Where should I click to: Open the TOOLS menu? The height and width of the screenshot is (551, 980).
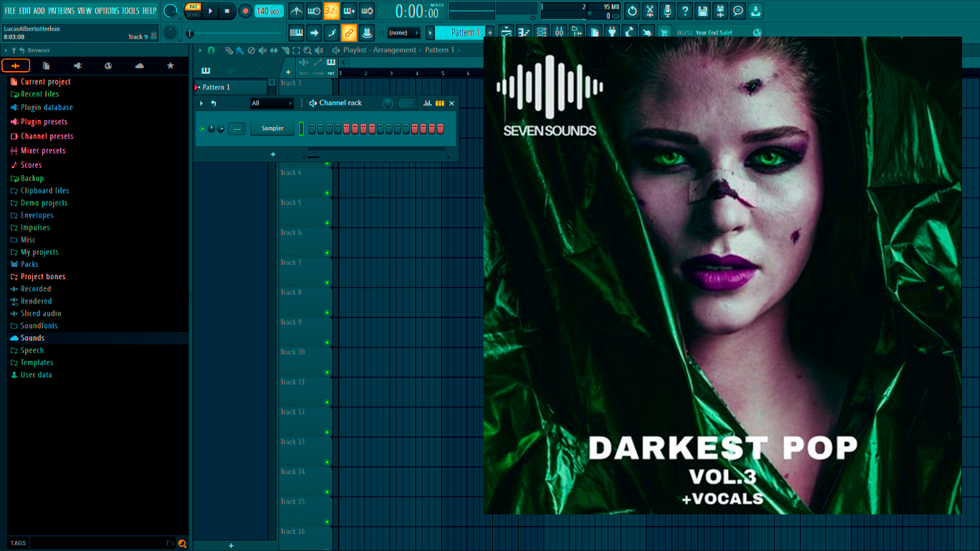[x=131, y=11]
